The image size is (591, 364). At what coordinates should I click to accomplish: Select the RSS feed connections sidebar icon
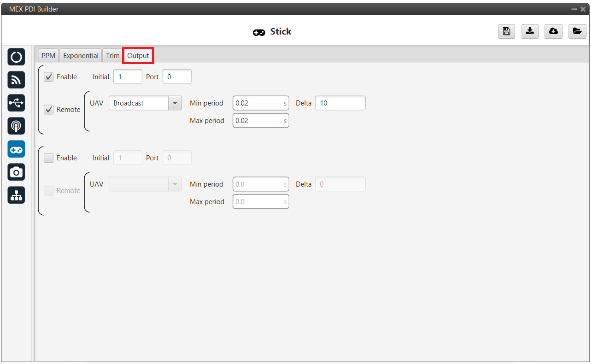click(x=16, y=80)
